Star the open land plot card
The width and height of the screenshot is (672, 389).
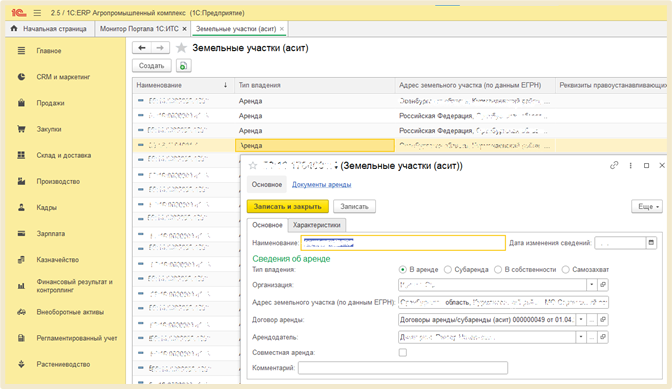(x=253, y=166)
